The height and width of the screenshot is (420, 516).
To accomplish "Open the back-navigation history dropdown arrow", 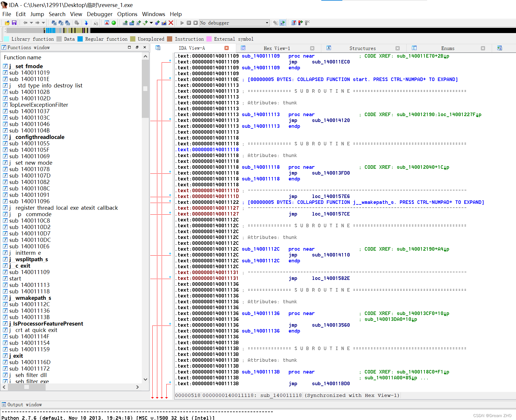I will point(31,23).
